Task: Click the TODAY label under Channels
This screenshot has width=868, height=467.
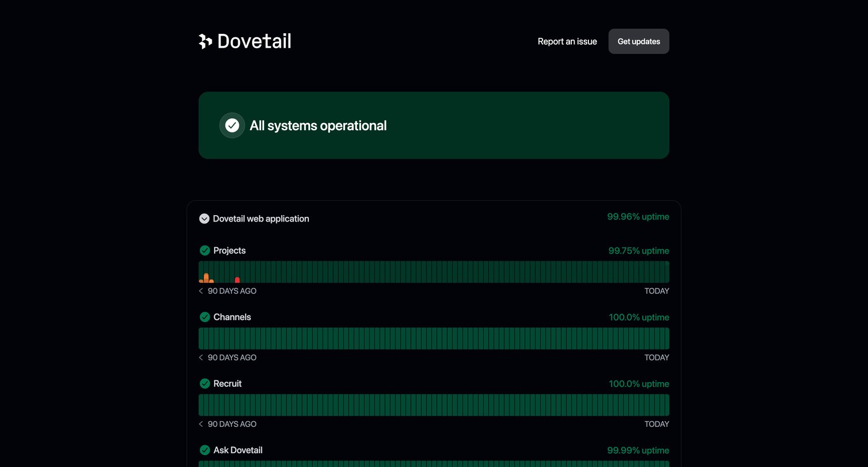Action: 657,357
